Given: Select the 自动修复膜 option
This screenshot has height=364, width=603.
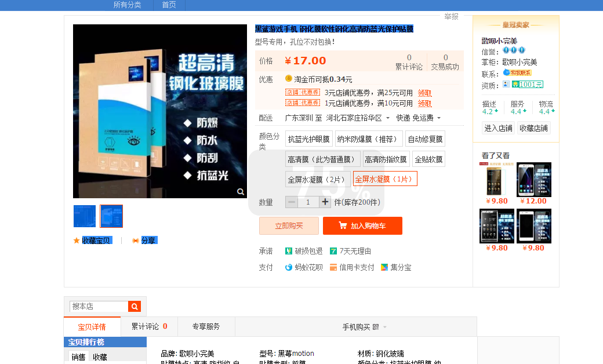Looking at the screenshot, I should point(425,139).
